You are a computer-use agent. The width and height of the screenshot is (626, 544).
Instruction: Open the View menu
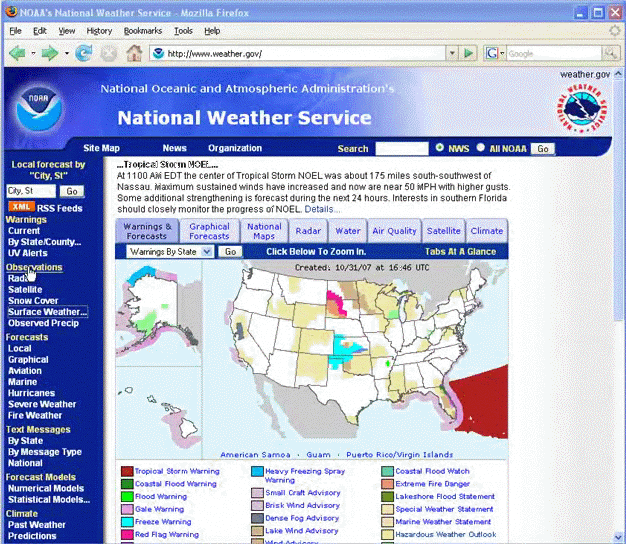pos(67,31)
